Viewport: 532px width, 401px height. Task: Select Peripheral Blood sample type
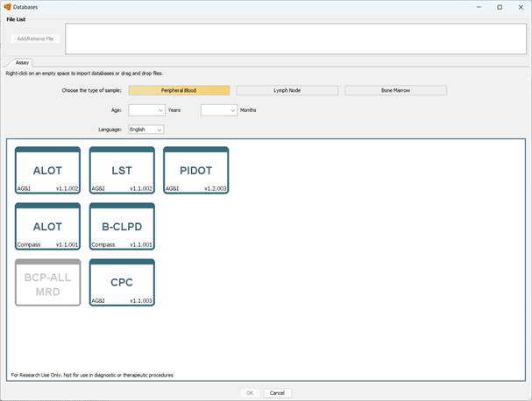[179, 90]
